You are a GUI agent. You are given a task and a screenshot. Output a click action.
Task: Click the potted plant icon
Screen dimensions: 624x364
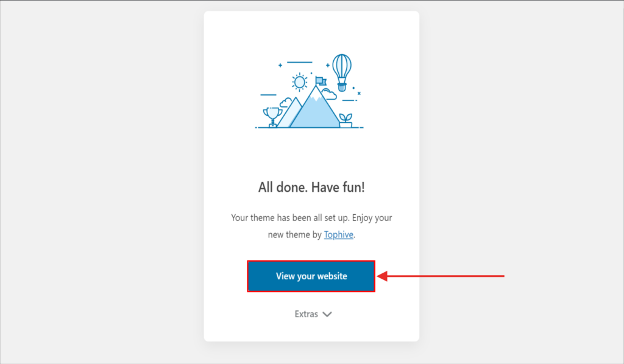click(346, 119)
